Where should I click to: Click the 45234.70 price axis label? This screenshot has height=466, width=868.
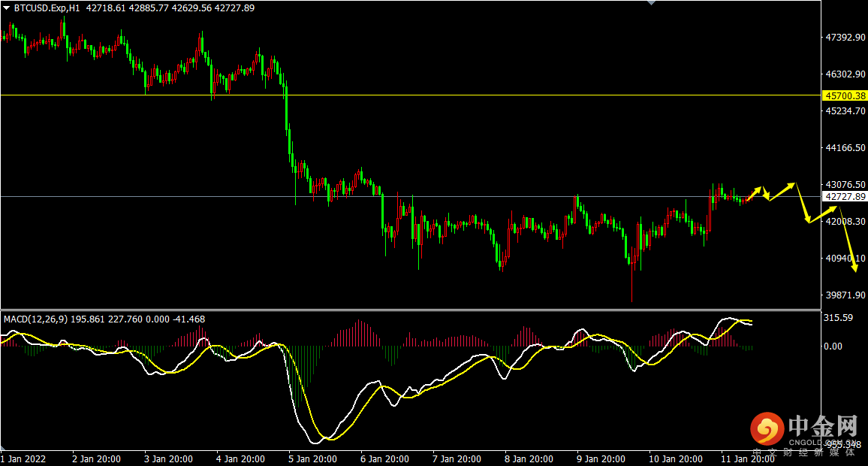point(845,110)
